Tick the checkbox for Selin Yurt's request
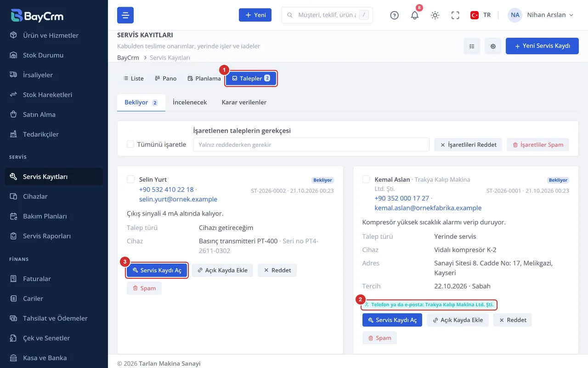Viewport: 588px width, 368px height. click(x=130, y=179)
